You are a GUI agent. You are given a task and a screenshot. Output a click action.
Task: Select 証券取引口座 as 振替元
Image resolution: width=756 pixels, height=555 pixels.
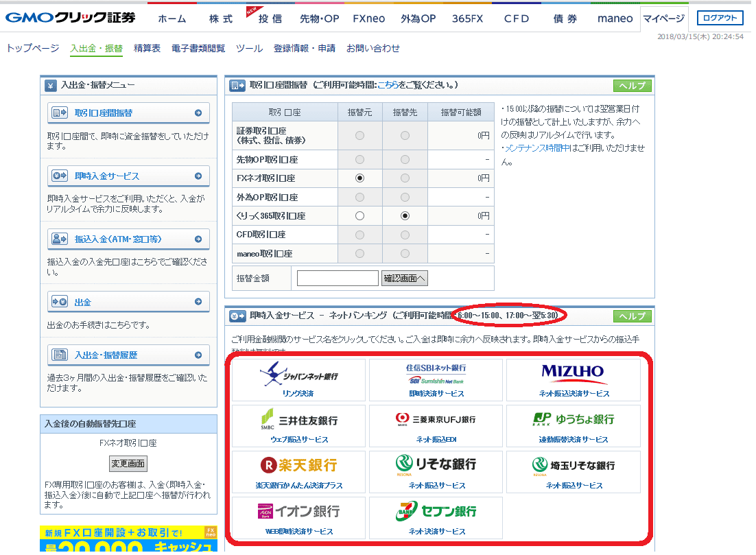[x=359, y=136]
